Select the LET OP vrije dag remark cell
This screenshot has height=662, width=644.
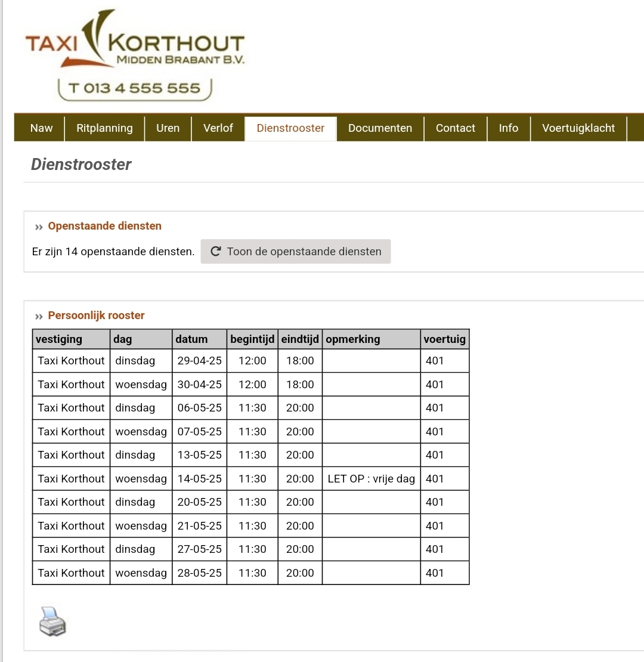point(371,479)
